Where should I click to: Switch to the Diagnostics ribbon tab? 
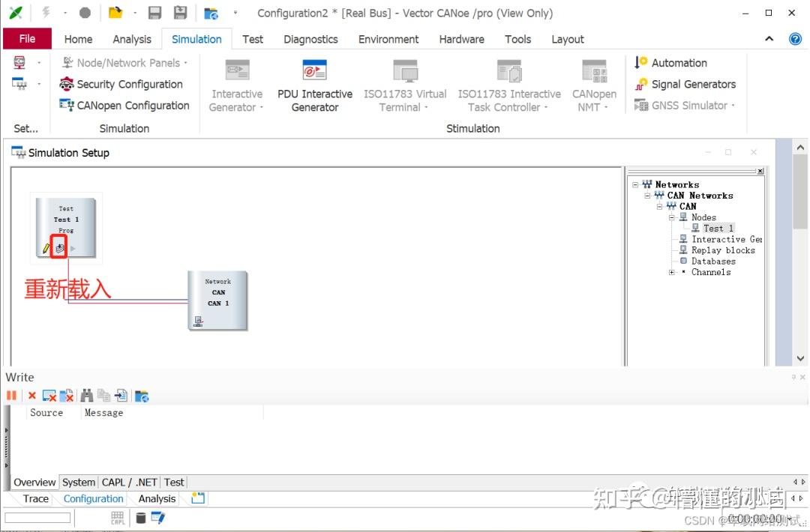pos(310,39)
